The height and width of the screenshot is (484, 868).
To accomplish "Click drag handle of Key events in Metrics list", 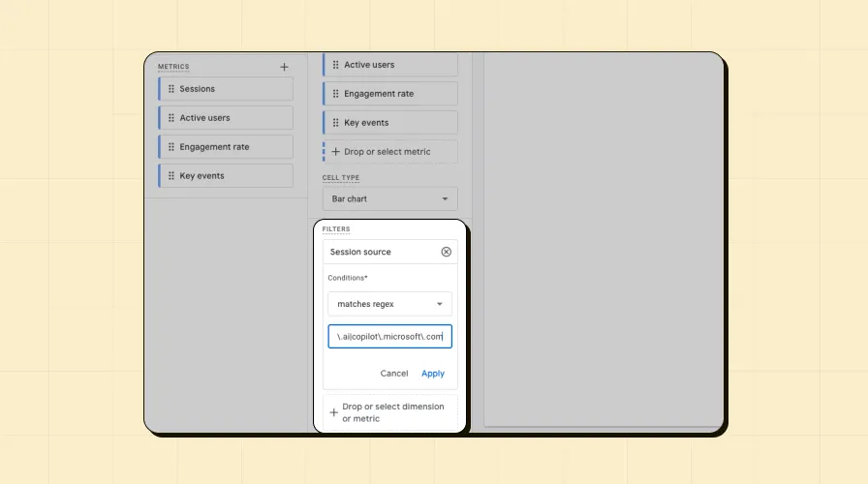I will point(171,175).
